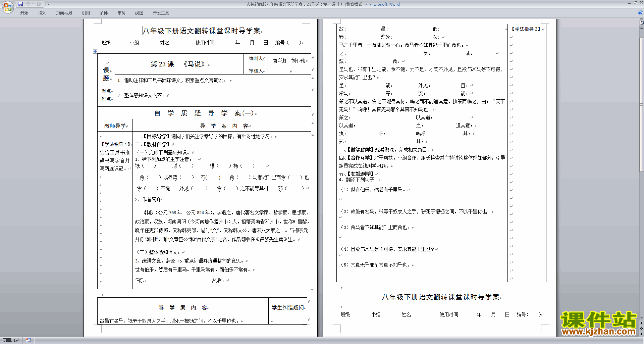Image resolution: width=644 pixels, height=344 pixels.
Task: Click the 五、【在线测学】 heading
Action: tap(357, 174)
